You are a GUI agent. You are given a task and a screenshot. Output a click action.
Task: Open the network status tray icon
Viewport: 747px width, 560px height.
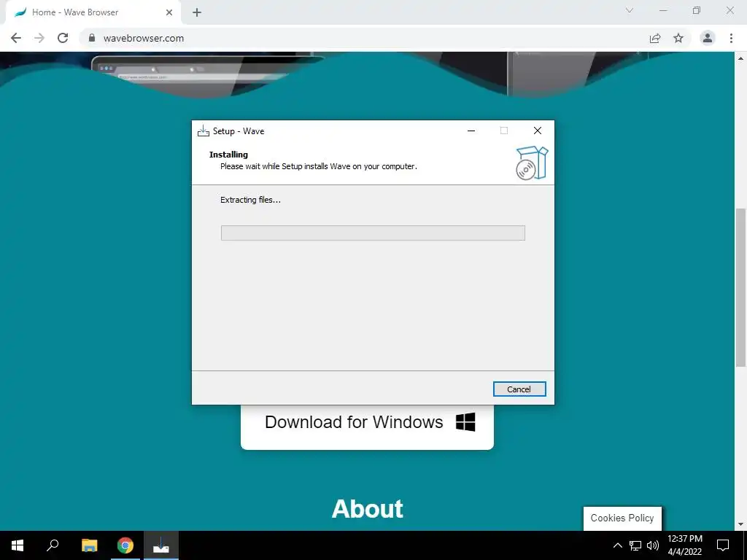(635, 545)
